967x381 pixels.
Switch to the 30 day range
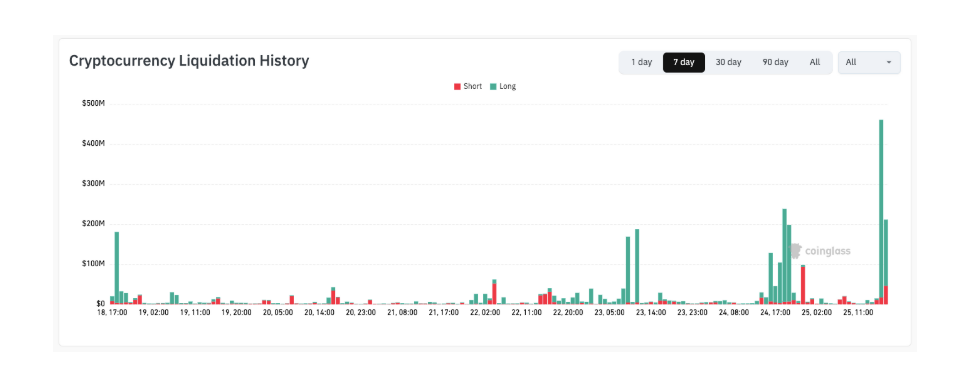coord(728,62)
